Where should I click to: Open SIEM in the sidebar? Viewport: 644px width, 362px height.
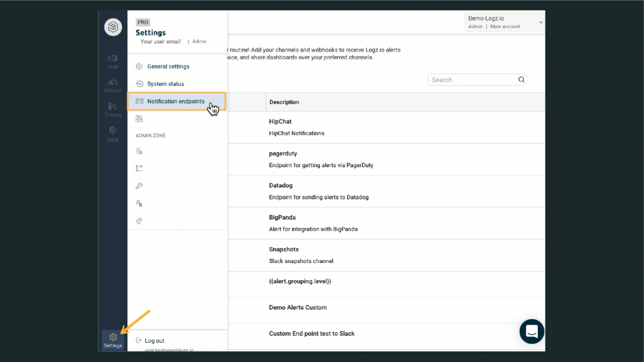(113, 134)
